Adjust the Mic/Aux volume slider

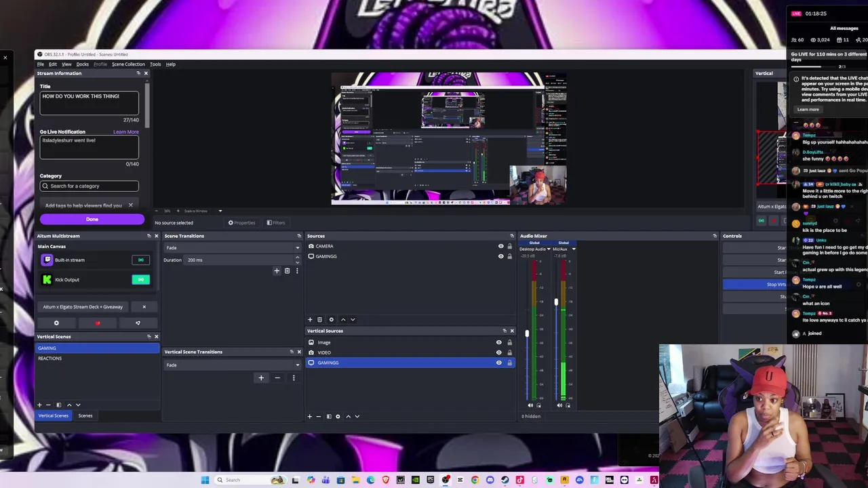click(556, 302)
